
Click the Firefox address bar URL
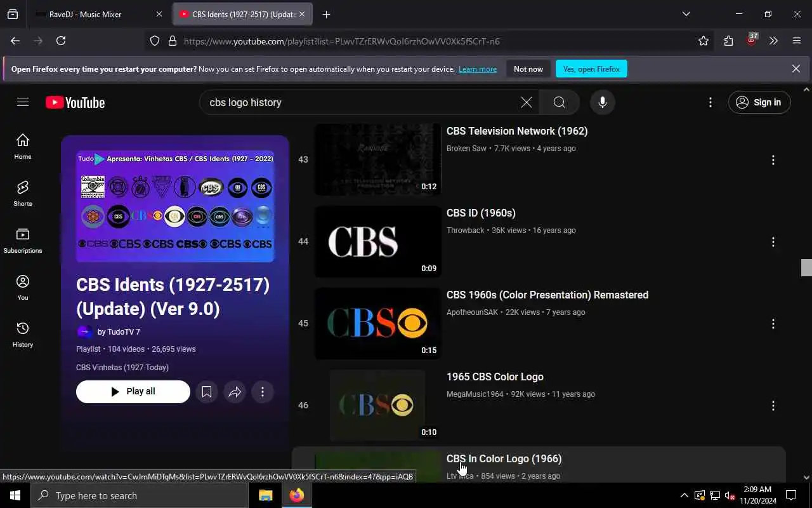click(341, 41)
